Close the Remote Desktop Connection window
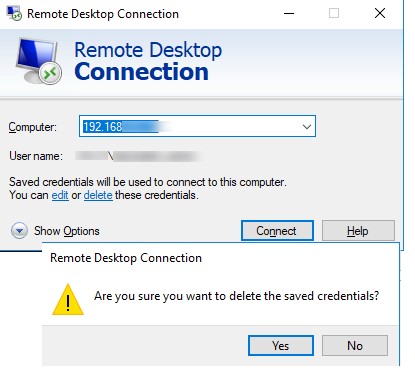Image resolution: width=415 pixels, height=371 pixels. (380, 14)
